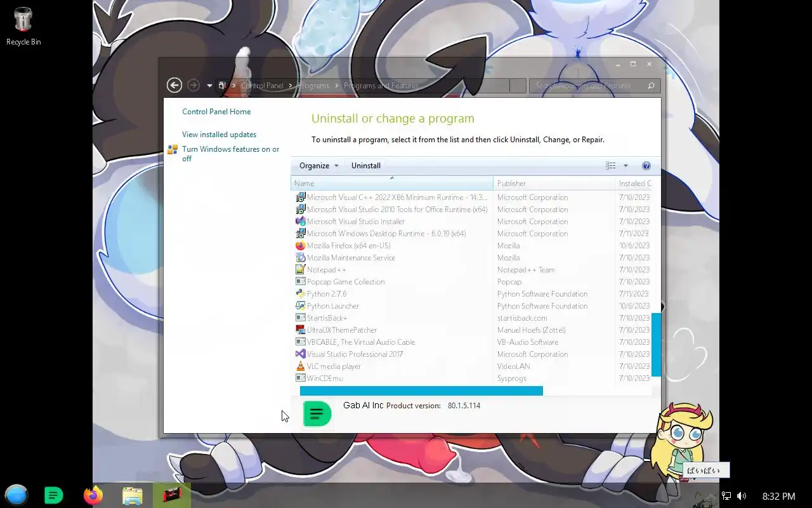Sort by the Installed On column header
Image resolution: width=812 pixels, height=508 pixels.
(x=634, y=184)
